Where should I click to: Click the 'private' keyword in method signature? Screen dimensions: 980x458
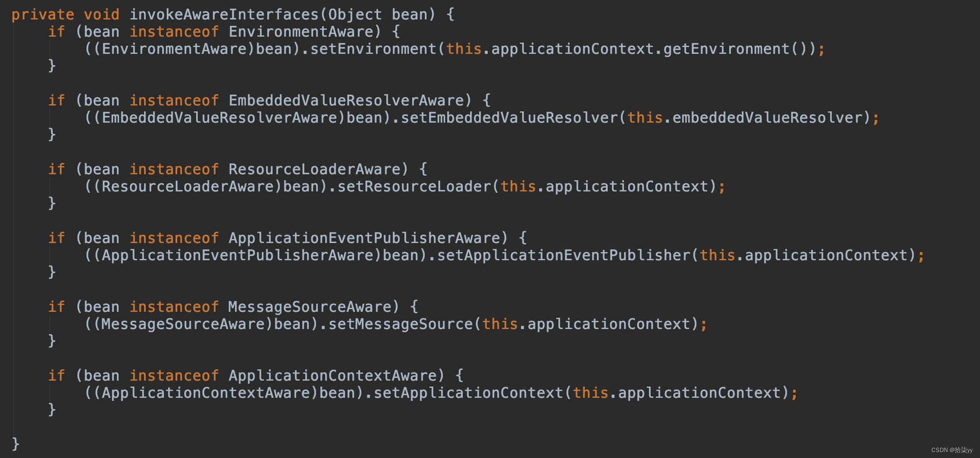43,14
